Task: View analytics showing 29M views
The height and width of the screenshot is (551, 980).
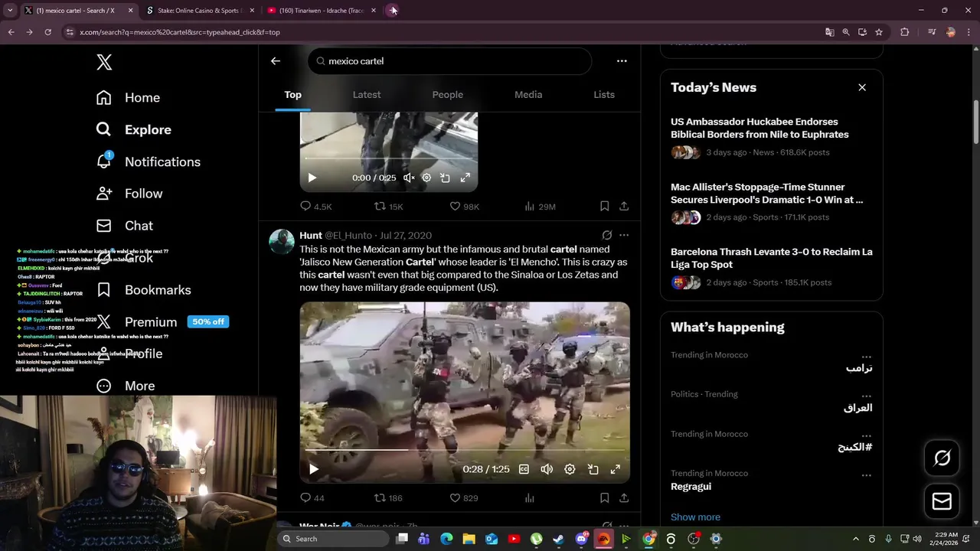Action: [x=540, y=207]
